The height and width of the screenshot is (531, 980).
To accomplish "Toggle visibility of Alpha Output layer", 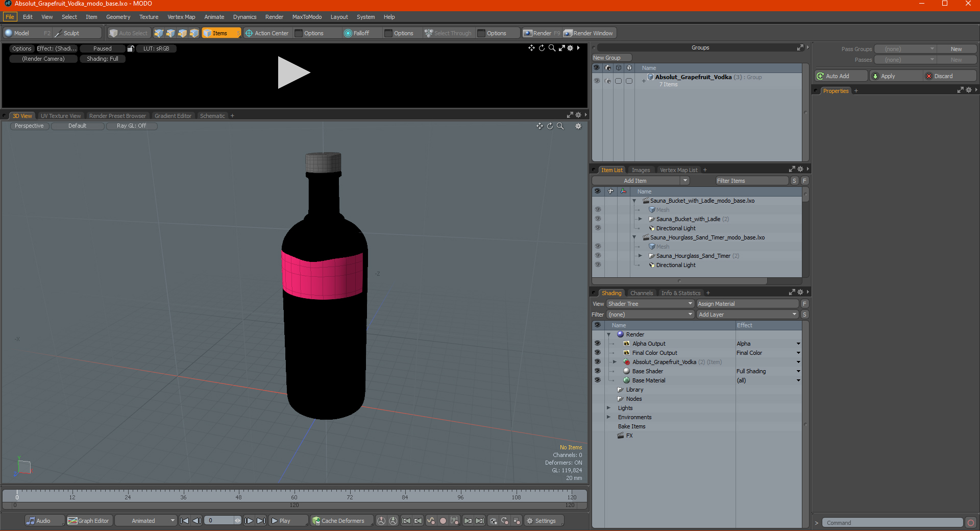I will (597, 344).
